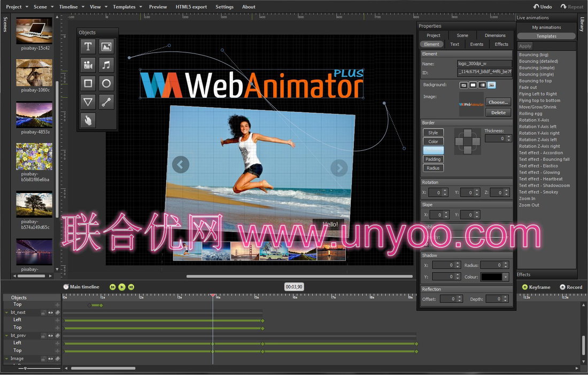This screenshot has height=375, width=588.
Task: Click border Radius button
Action: [433, 168]
